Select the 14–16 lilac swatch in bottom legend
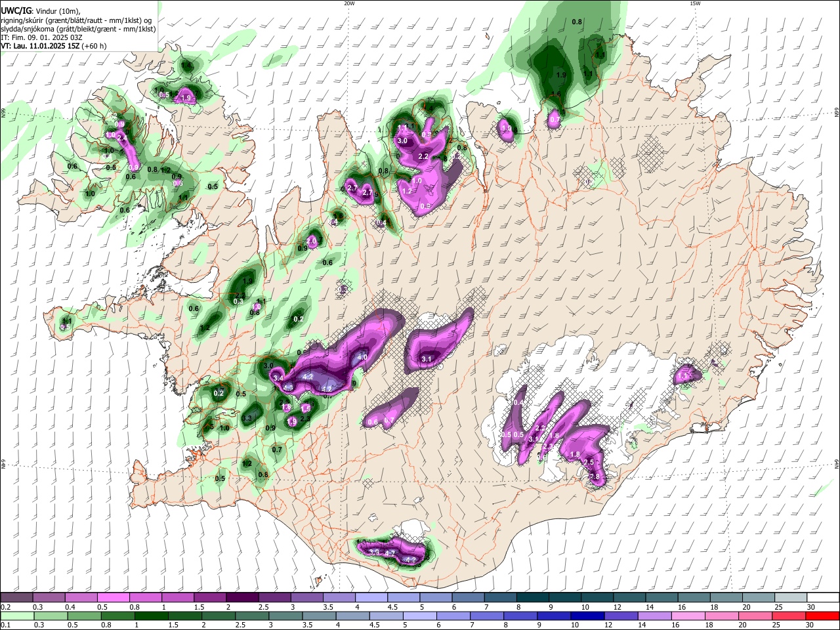The width and height of the screenshot is (840, 630). [x=655, y=616]
